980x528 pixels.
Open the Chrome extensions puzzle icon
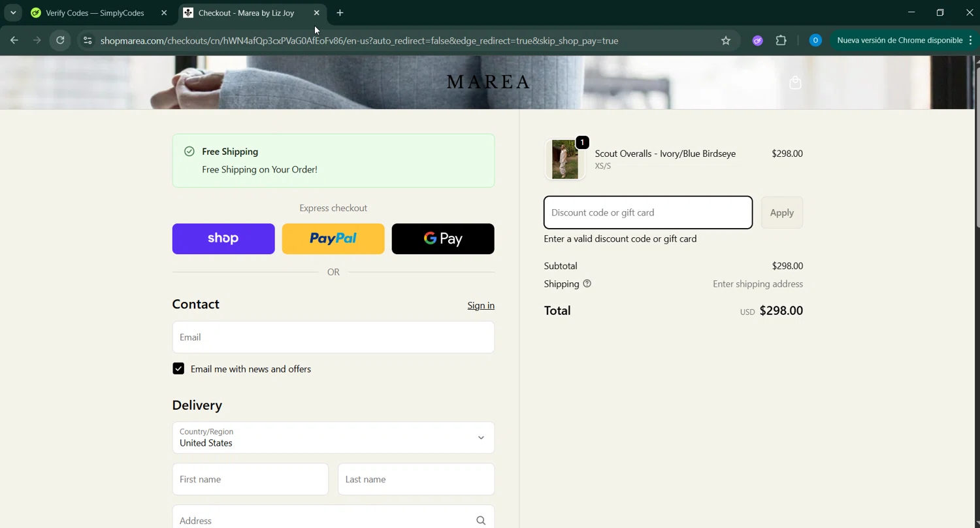[781, 41]
